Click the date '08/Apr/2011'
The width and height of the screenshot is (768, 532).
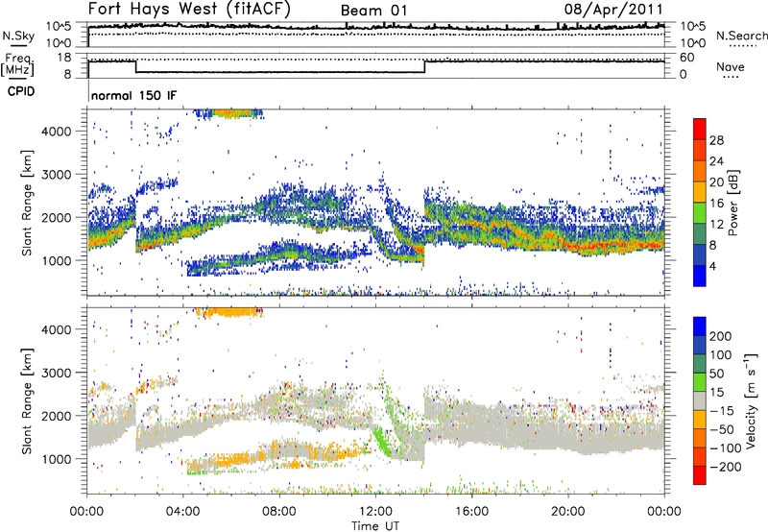[x=613, y=9]
